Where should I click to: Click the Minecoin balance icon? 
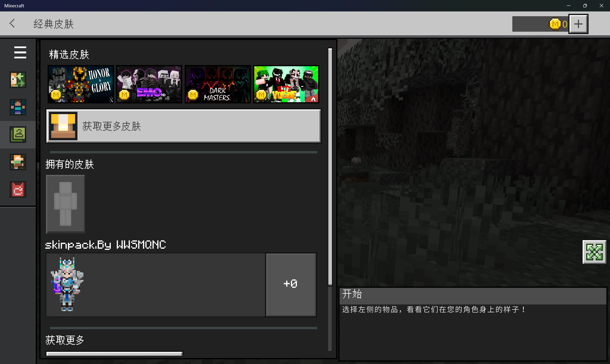[x=555, y=24]
